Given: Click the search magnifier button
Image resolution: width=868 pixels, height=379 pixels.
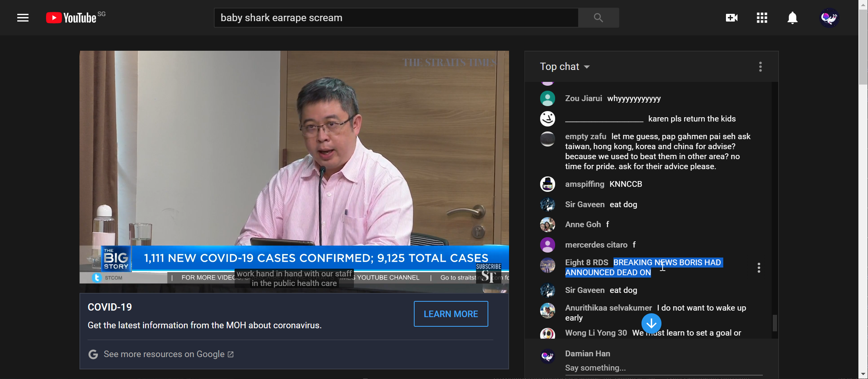Looking at the screenshot, I should click(x=598, y=18).
